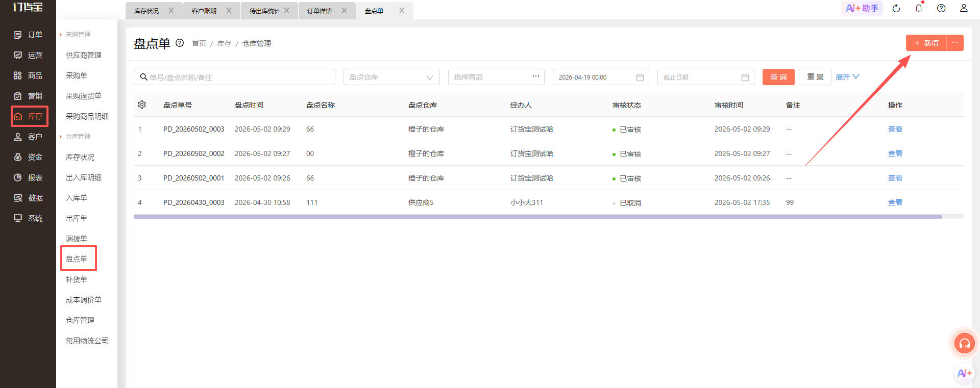Screen dimensions: 980x388
Task: Open the AI+ 助手 assistant
Action: 862,8
